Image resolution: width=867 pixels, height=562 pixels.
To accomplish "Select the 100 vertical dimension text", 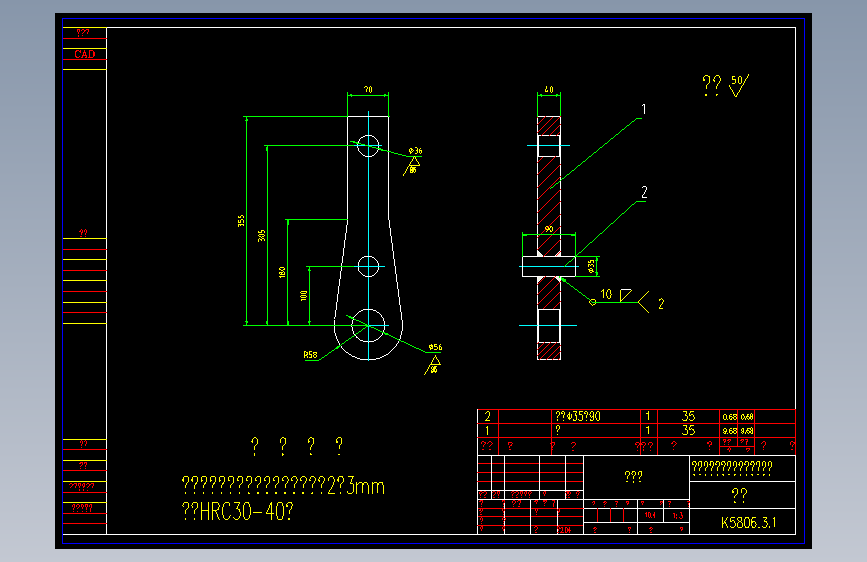I will [x=304, y=295].
